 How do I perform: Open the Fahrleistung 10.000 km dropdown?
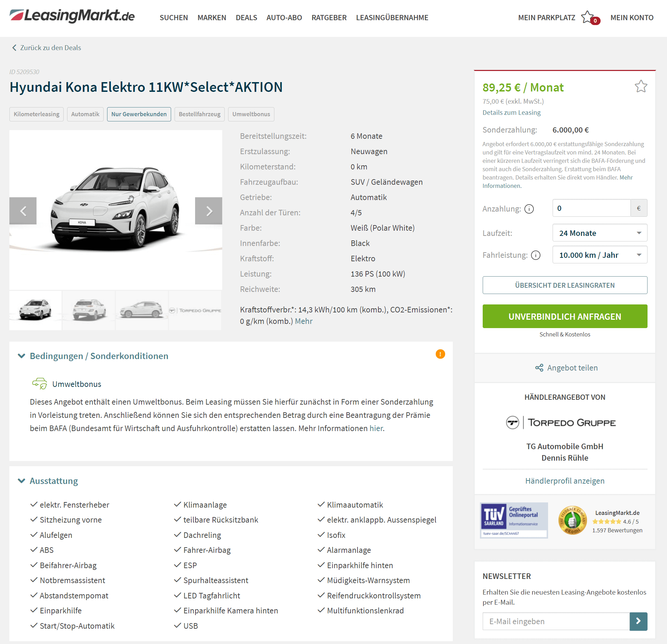pyautogui.click(x=600, y=255)
